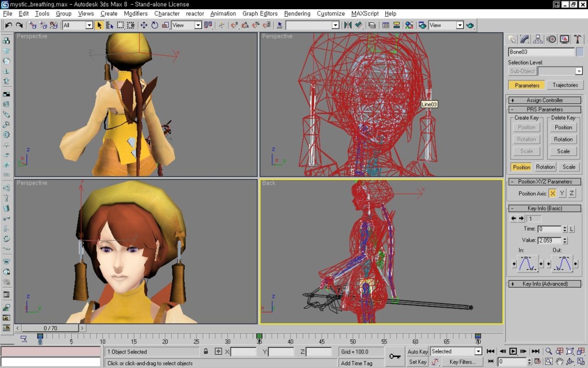Toggle Auto Key animation mode
Screen dimensions: 588x368
417,351
